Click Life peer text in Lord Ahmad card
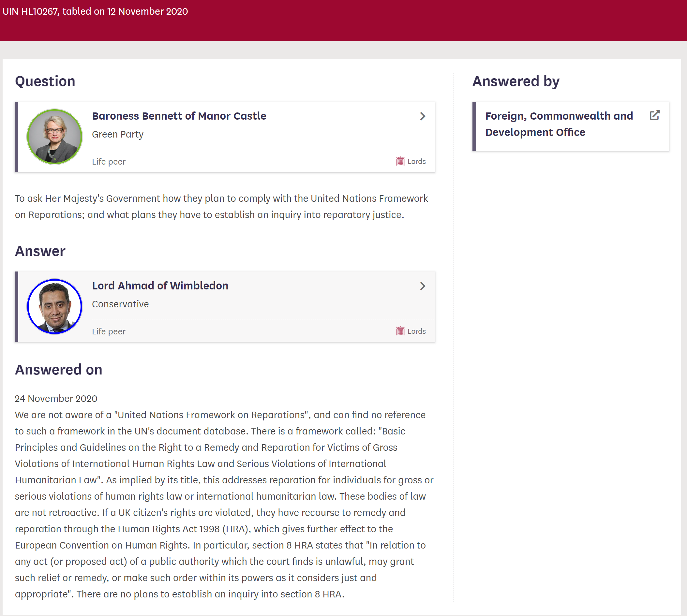Screen dimensions: 687x616 click(108, 331)
